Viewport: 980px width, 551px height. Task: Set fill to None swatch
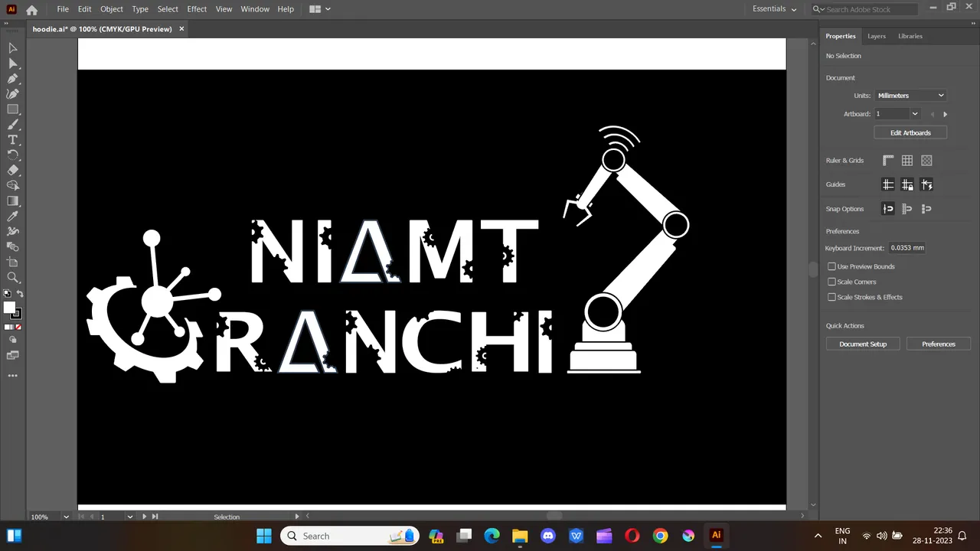tap(18, 328)
